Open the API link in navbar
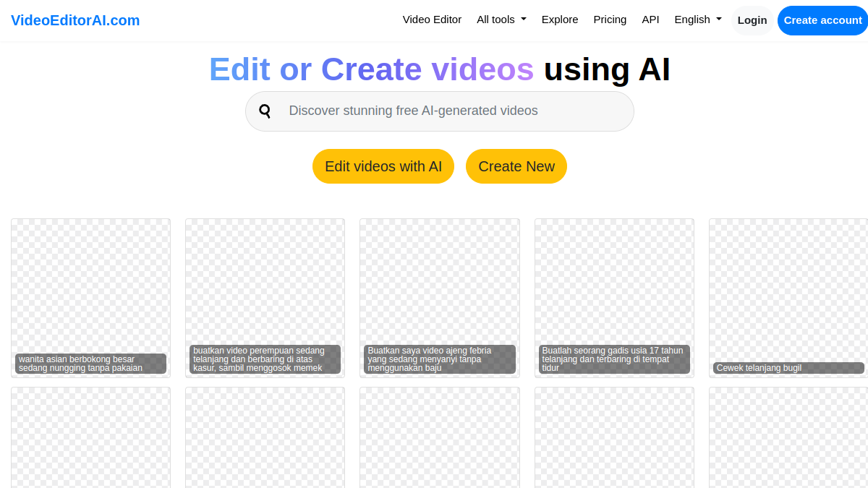 (650, 20)
